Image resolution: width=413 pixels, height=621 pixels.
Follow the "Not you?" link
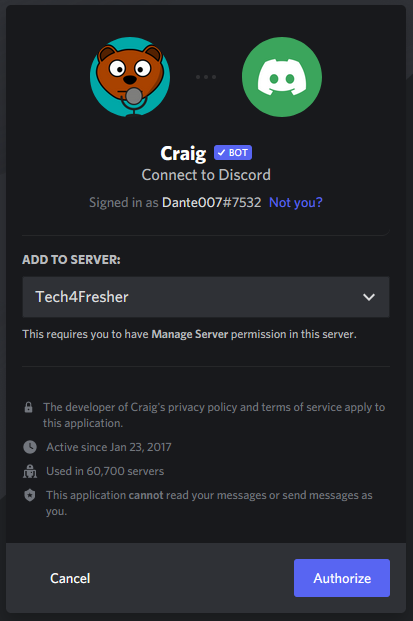coord(296,203)
